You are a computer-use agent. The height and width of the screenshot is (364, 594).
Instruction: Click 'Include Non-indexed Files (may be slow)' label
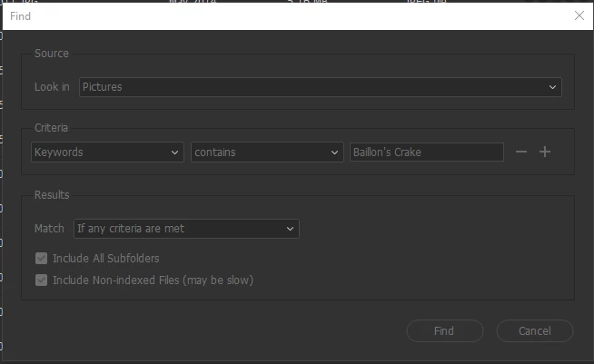153,280
